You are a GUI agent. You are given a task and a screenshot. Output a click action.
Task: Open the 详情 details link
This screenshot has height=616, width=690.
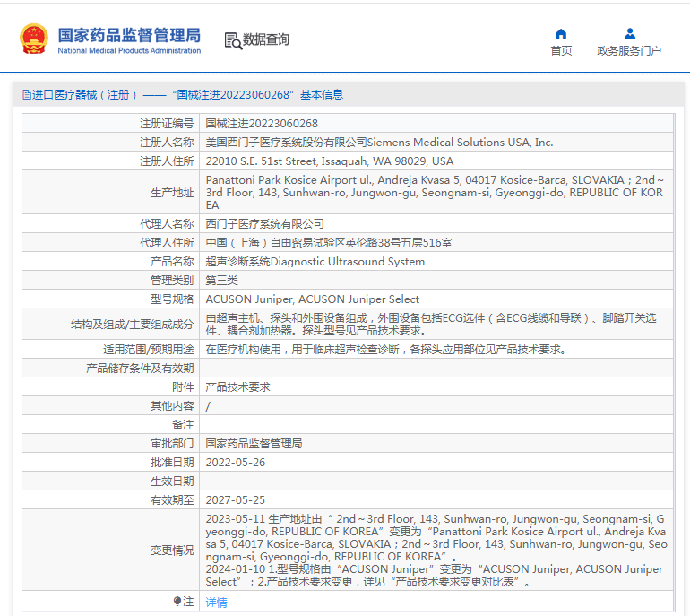pos(217,602)
